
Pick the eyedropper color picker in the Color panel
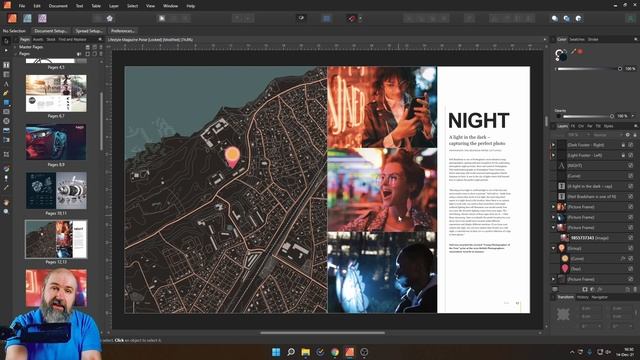573,51
